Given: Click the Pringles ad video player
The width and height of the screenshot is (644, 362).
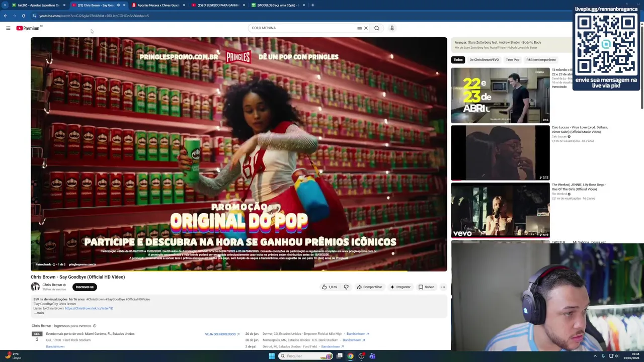Looking at the screenshot, I should pyautogui.click(x=238, y=154).
